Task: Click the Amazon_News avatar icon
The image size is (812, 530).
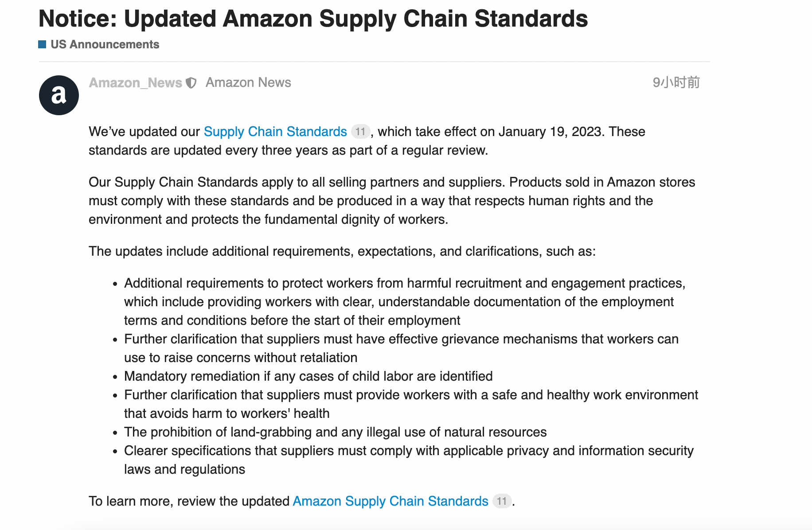Action: (x=59, y=95)
